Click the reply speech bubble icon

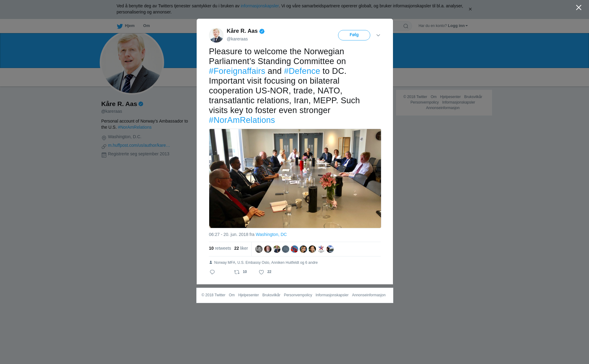click(212, 272)
